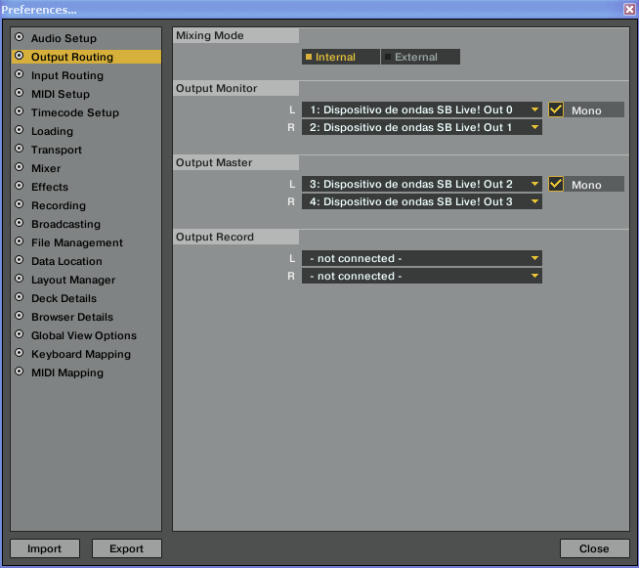Open Output Monitor R device dropdown
639x568 pixels.
tap(422, 128)
